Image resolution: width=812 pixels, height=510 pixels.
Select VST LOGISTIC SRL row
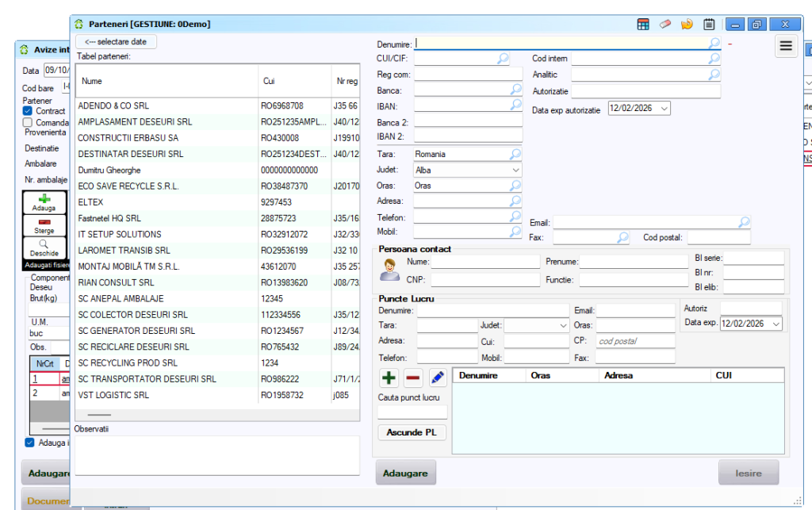[217, 394]
